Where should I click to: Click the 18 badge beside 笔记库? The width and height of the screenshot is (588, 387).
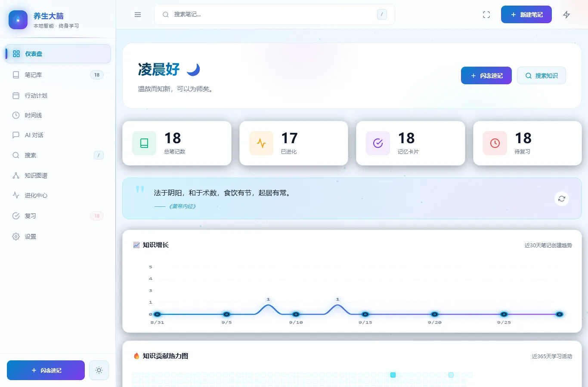coord(97,75)
